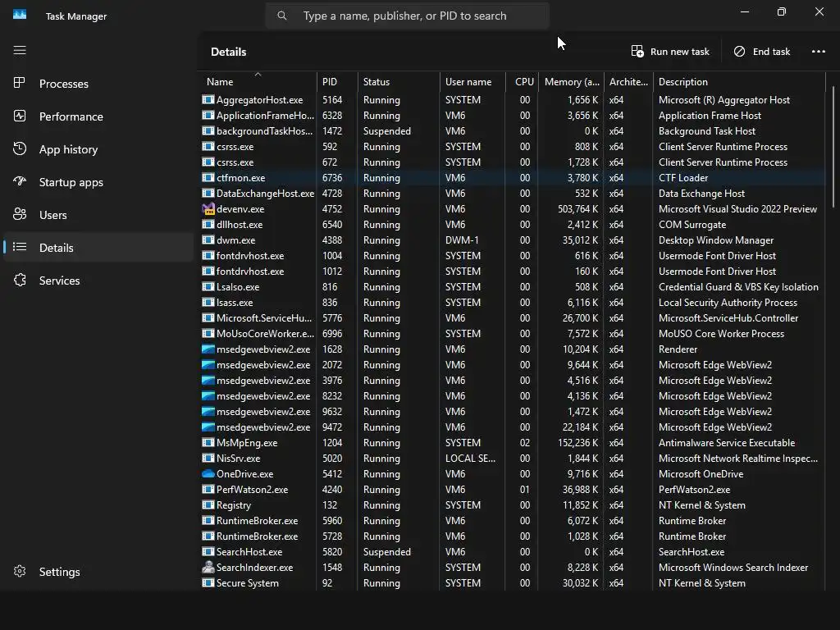This screenshot has width=840, height=630.
Task: Sort by the Memory column header
Action: click(571, 81)
